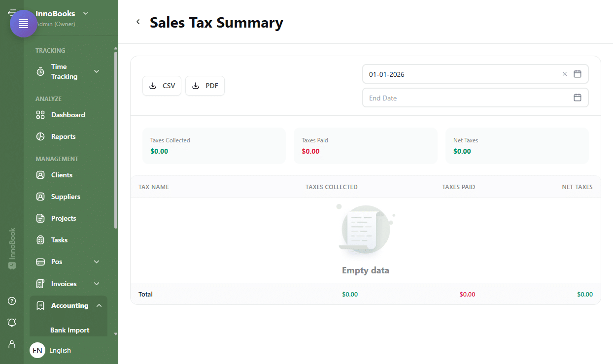Viewport: 613px width, 364px height.
Task: Go back using the arrow beside Sales Tax Summary
Action: tap(138, 22)
